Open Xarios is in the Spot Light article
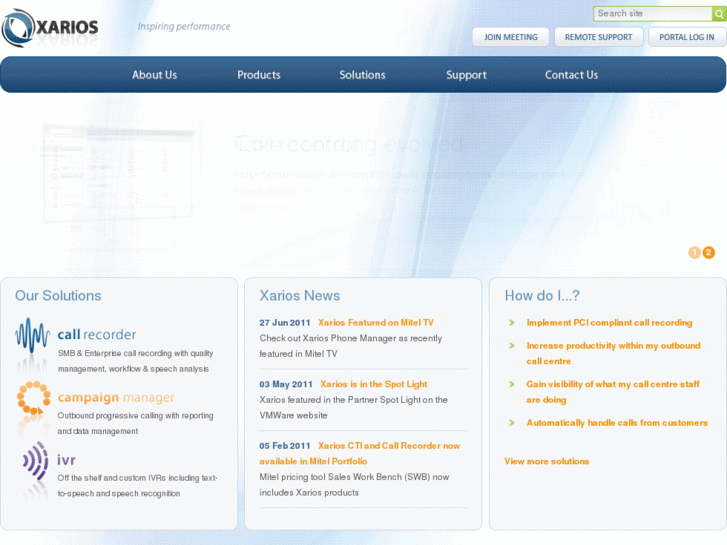727x545 pixels. (x=374, y=385)
